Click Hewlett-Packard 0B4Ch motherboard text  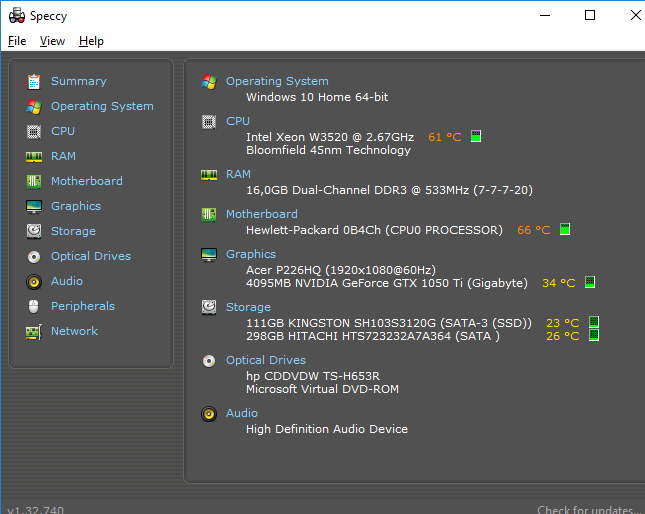coord(374,230)
